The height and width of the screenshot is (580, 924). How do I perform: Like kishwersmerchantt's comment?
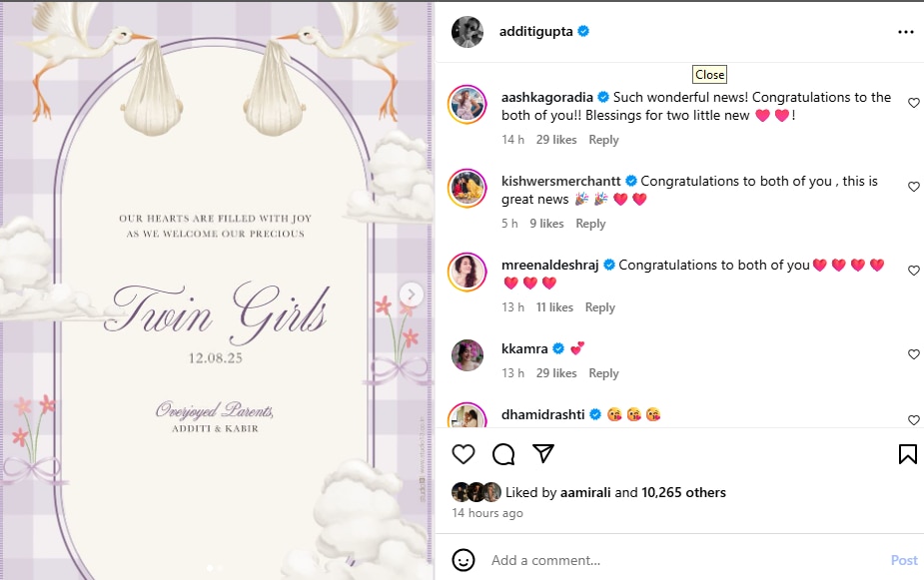click(x=913, y=187)
